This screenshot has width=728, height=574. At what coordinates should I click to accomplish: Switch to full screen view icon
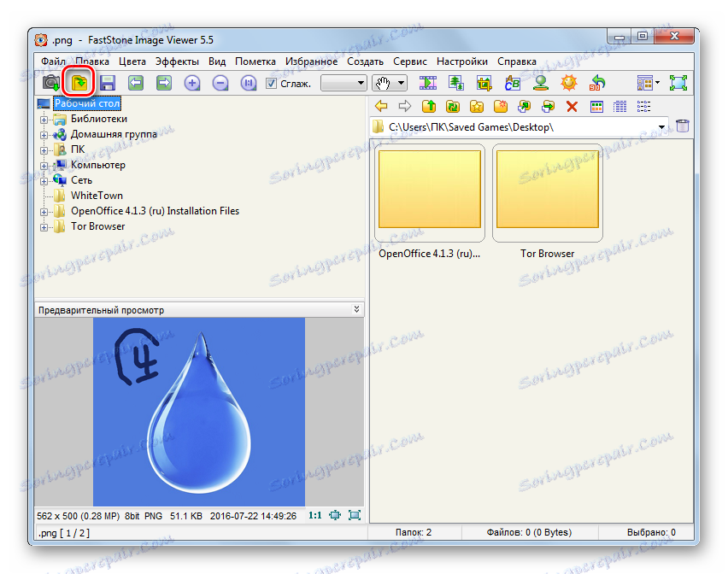(x=678, y=83)
